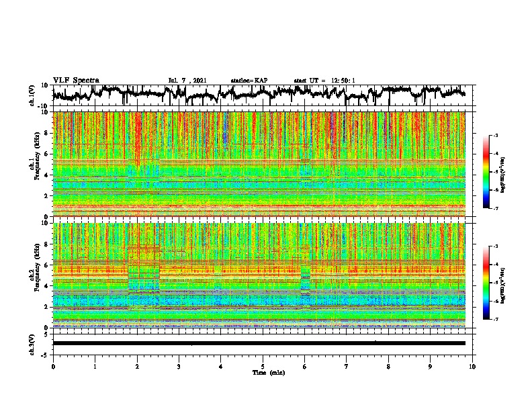The height and width of the screenshot is (411, 532).
Task: Click time axis tick label "1"
Action: [95, 367]
